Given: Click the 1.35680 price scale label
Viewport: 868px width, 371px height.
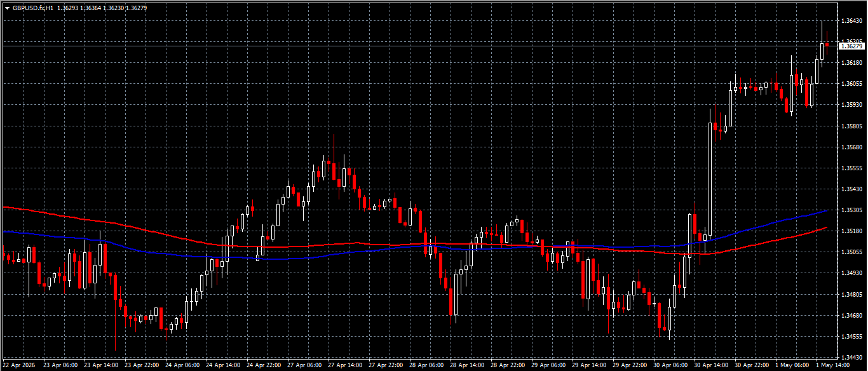Looking at the screenshot, I should tap(851, 147).
